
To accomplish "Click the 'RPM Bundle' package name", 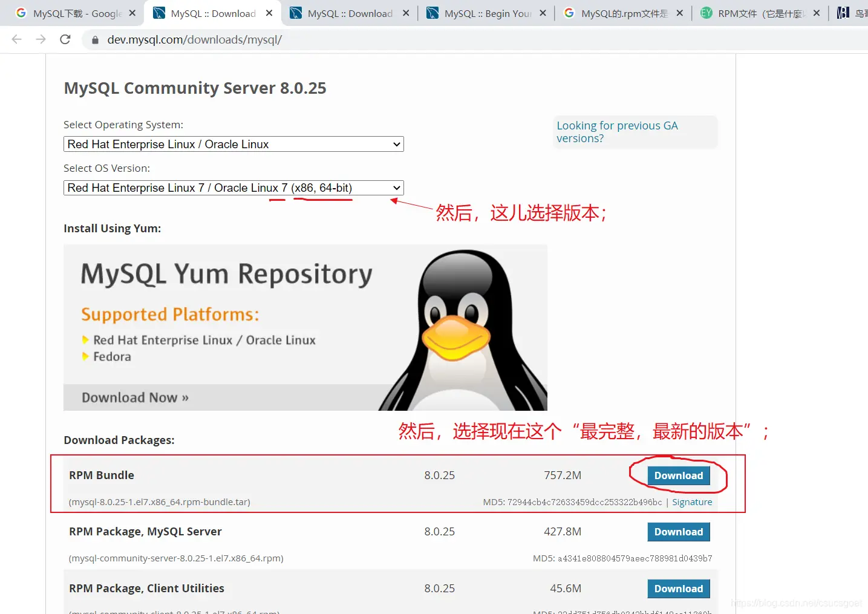I will pos(102,475).
